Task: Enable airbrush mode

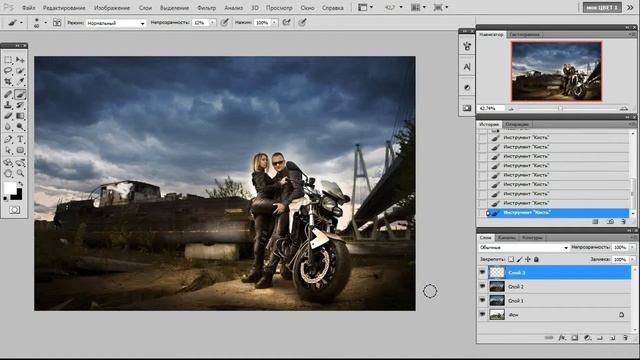Action: [287, 23]
